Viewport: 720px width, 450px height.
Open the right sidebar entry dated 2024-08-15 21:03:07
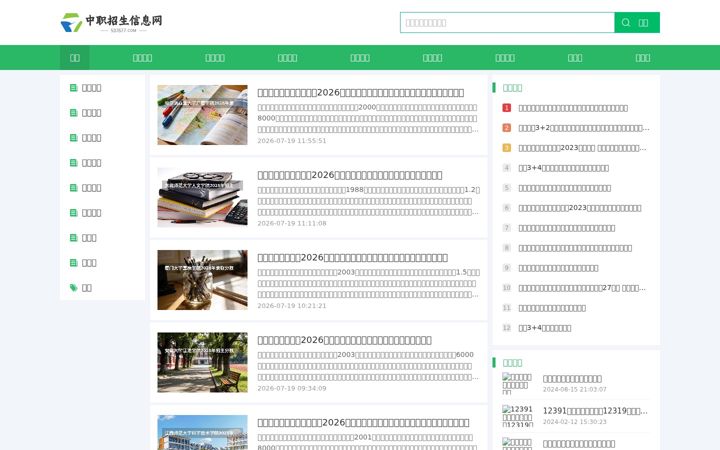[x=572, y=379]
